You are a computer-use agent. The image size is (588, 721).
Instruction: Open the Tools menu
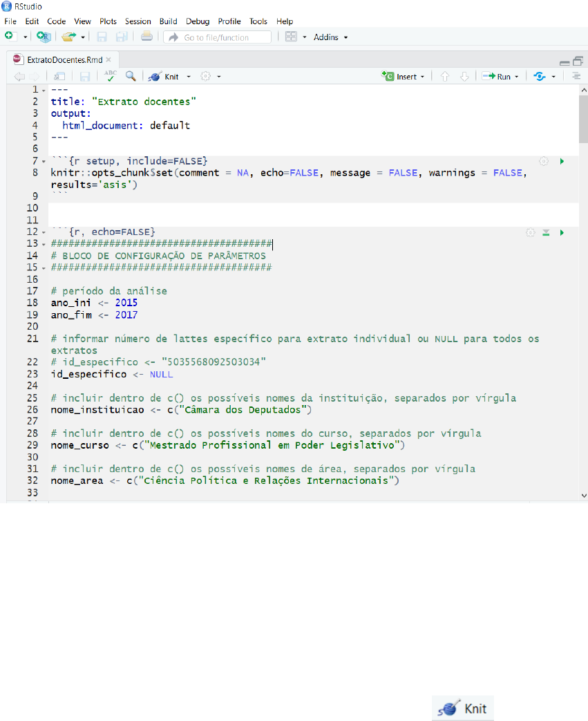[x=258, y=21]
